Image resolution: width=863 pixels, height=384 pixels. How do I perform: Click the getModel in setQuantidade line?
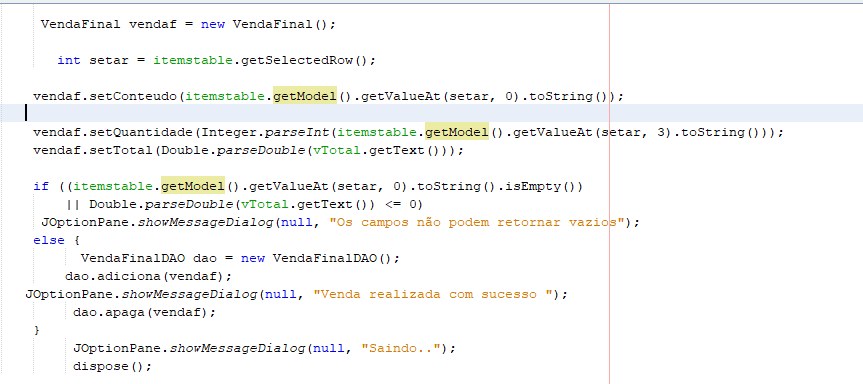point(457,133)
